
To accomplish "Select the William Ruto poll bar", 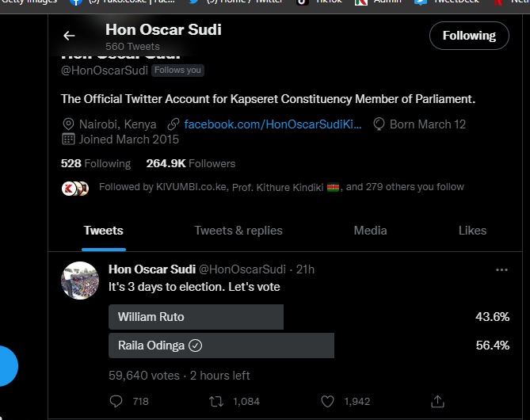I will pyautogui.click(x=196, y=317).
